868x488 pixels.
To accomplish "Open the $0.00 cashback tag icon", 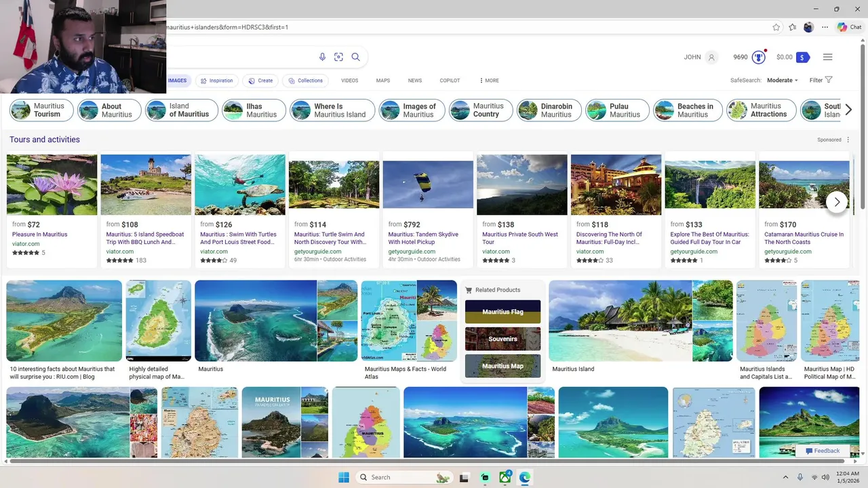I will click(803, 57).
